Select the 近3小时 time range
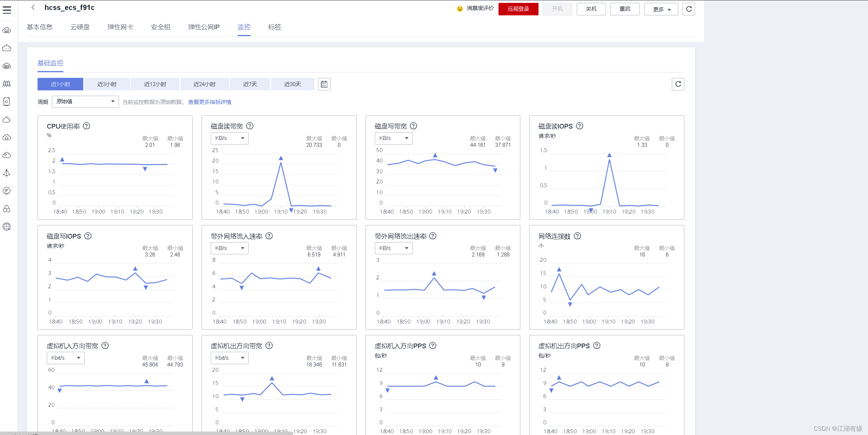868x435 pixels. pos(107,84)
